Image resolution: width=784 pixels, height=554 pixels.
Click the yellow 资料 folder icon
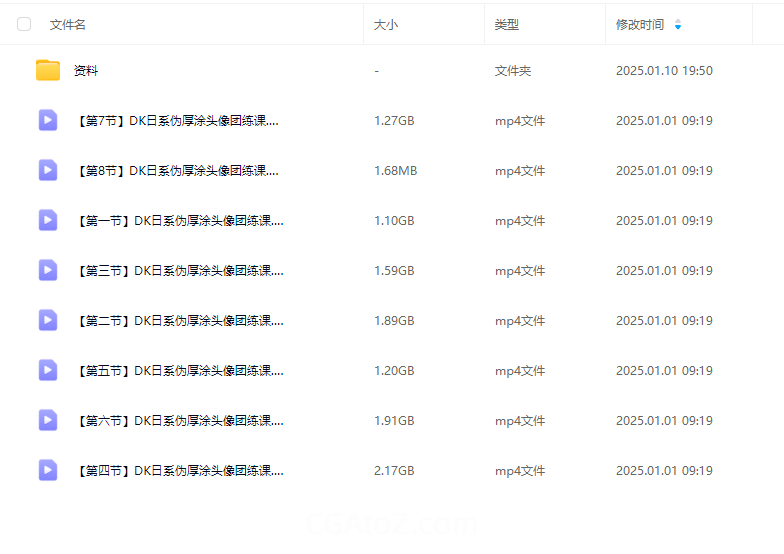48,70
